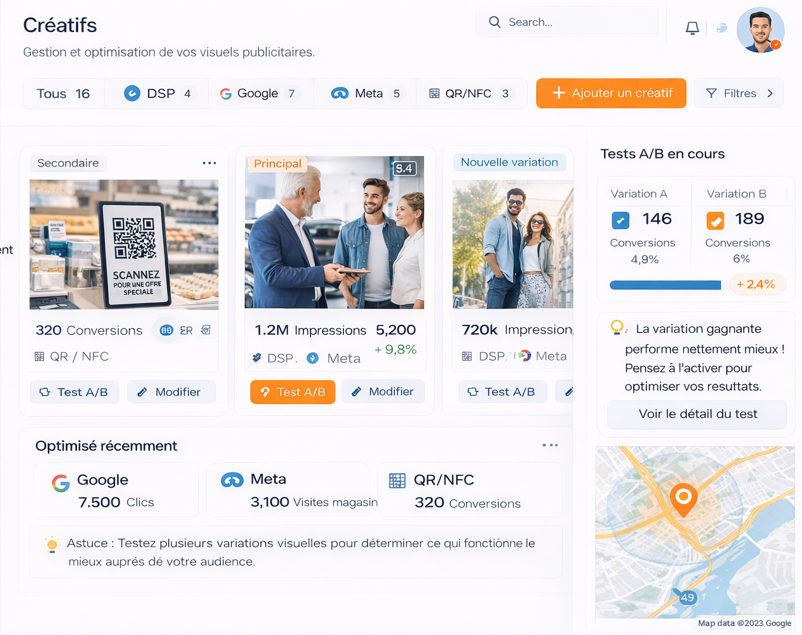This screenshot has width=802, height=635.
Task: Open the three-dot menu on Secondaire card
Action: [x=209, y=163]
